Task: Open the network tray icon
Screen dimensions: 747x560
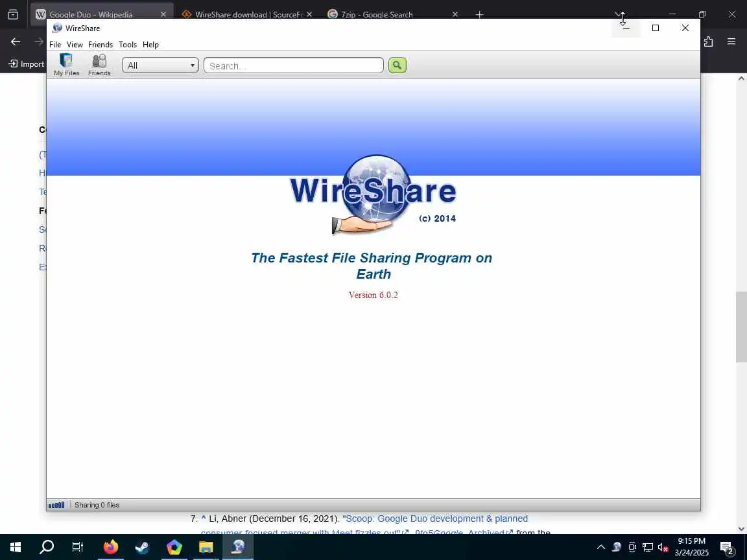Action: click(x=647, y=546)
